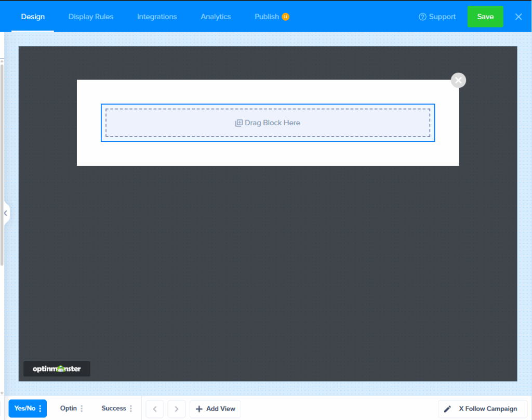This screenshot has width=532, height=420.
Task: Open the Yes/No view options menu
Action: [x=39, y=408]
